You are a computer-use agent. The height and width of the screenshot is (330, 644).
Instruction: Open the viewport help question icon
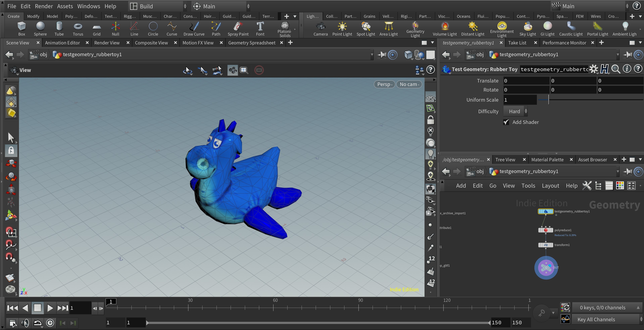(431, 70)
